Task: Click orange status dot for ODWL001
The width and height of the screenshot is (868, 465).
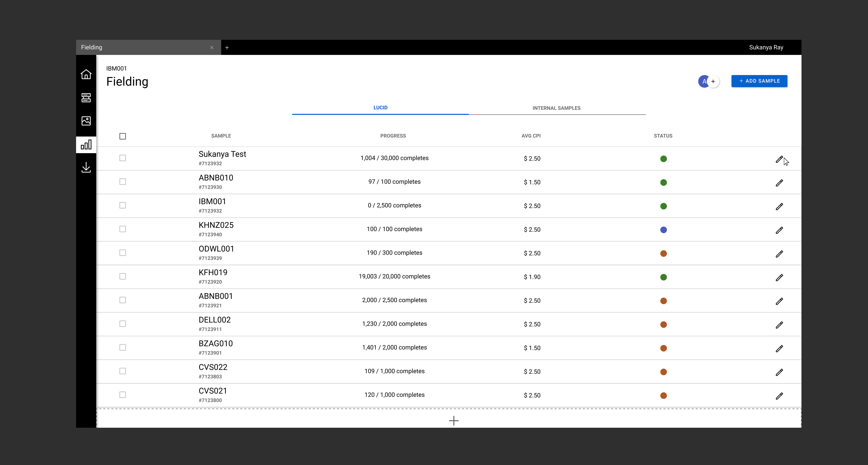Action: [663, 253]
